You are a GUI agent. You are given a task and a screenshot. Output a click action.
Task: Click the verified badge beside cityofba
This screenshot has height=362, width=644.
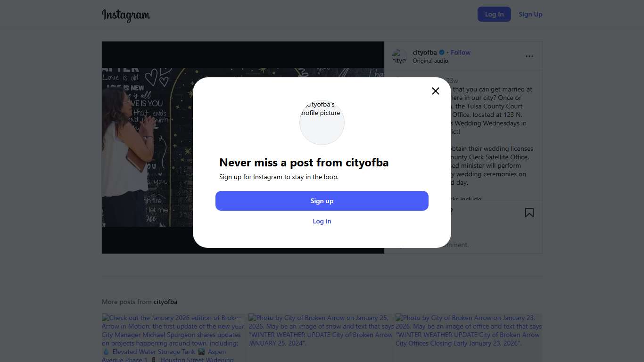tap(442, 52)
